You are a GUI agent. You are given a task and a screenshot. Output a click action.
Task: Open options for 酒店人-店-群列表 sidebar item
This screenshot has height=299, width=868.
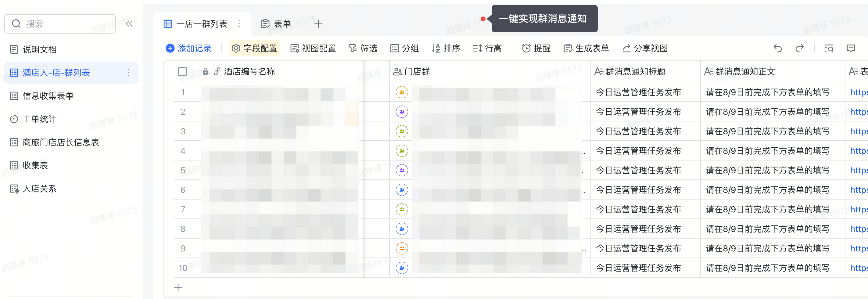tap(129, 73)
